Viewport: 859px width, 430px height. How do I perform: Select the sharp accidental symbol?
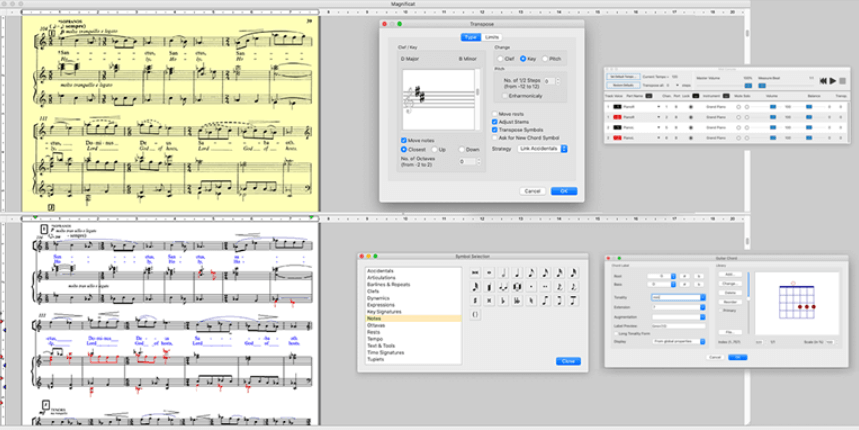[475, 301]
